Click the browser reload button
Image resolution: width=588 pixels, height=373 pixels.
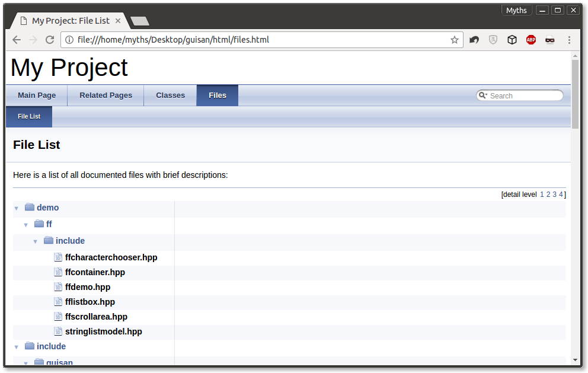coord(50,40)
